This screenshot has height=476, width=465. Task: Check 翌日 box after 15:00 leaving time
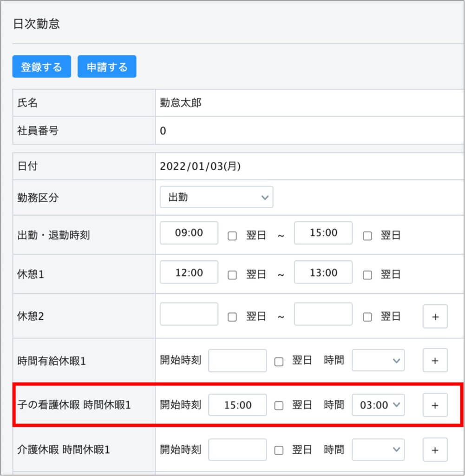tap(367, 236)
